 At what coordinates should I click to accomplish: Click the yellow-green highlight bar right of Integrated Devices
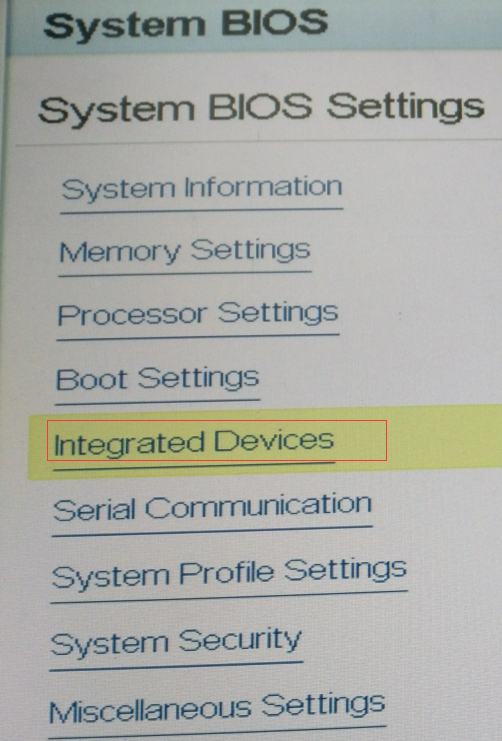442,437
